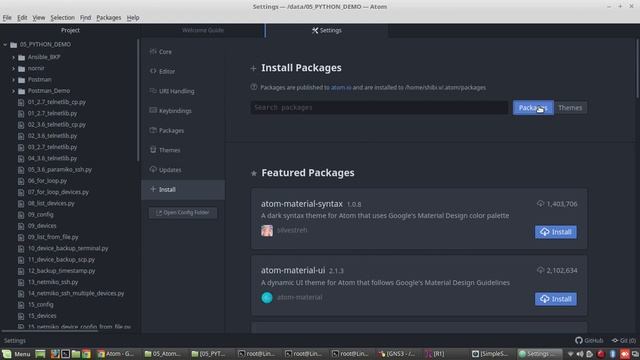Click the project tree horizontal scrollbar

coord(49,331)
